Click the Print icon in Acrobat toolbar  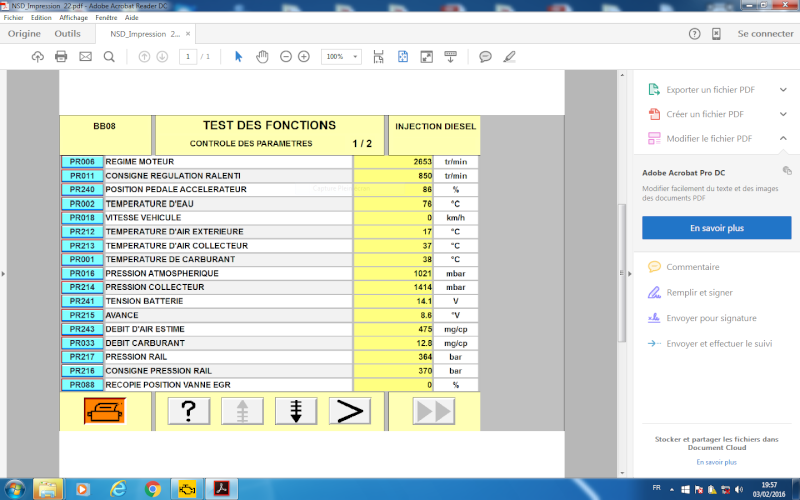point(61,57)
